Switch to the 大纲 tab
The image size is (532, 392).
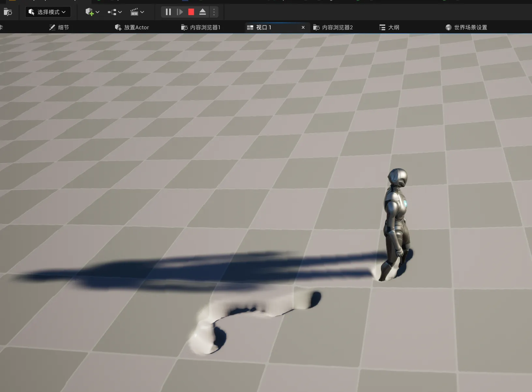click(389, 27)
